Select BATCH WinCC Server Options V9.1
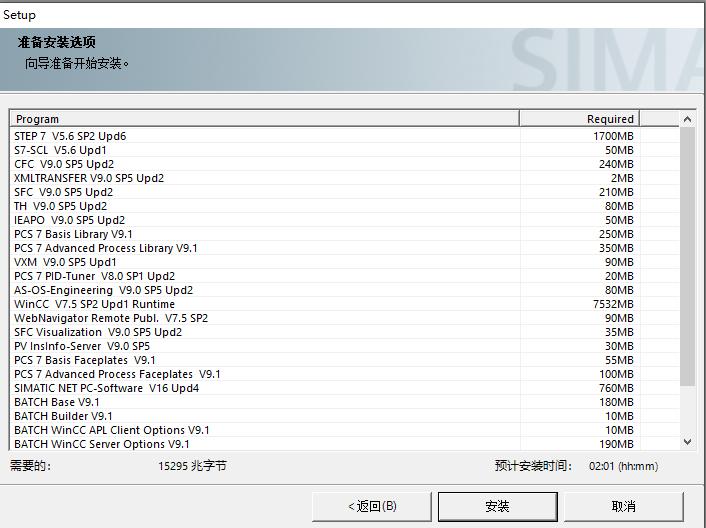Screen dimensions: 706x528 coord(344,444)
